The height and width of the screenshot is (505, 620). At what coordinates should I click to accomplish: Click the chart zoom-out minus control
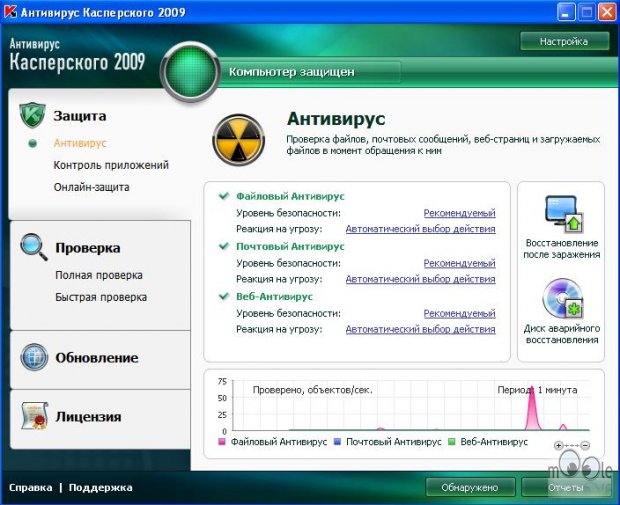pyautogui.click(x=585, y=445)
